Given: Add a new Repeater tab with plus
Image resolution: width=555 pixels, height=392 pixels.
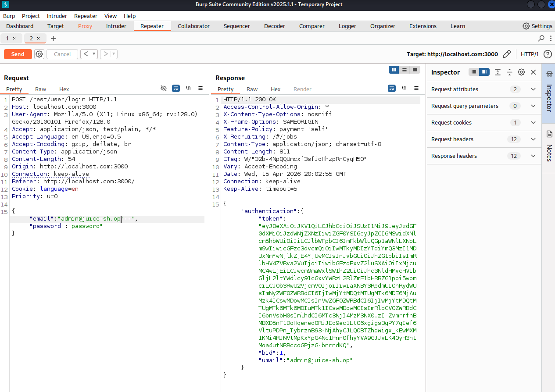Looking at the screenshot, I should click(x=54, y=38).
